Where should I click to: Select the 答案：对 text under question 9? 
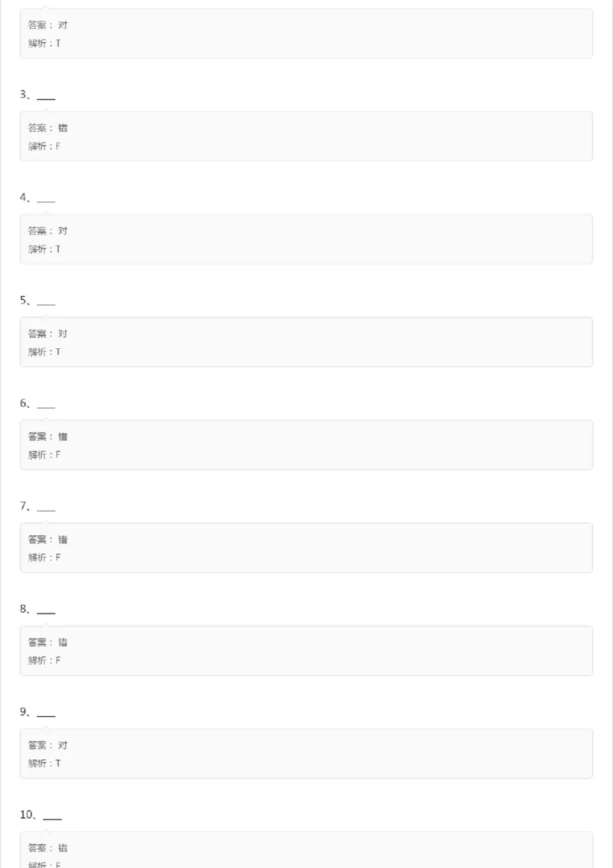pyautogui.click(x=48, y=745)
